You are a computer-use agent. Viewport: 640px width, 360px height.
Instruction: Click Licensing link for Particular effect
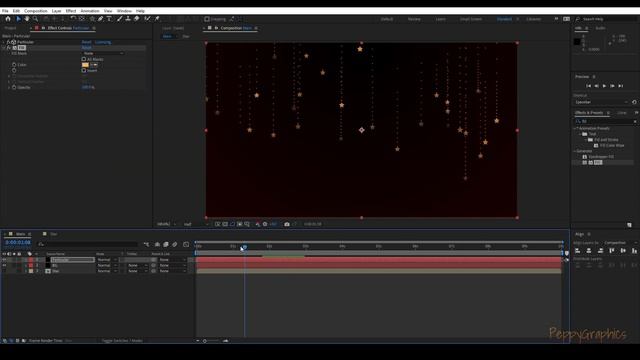103,42
